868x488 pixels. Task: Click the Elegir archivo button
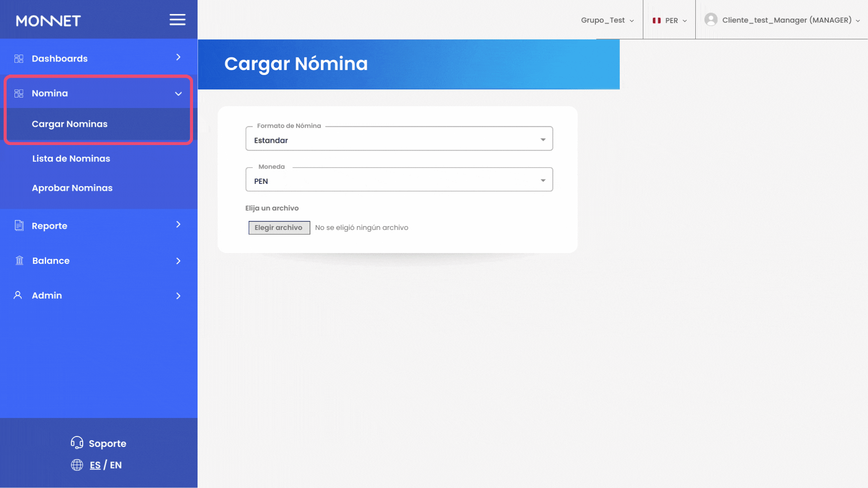(x=279, y=228)
